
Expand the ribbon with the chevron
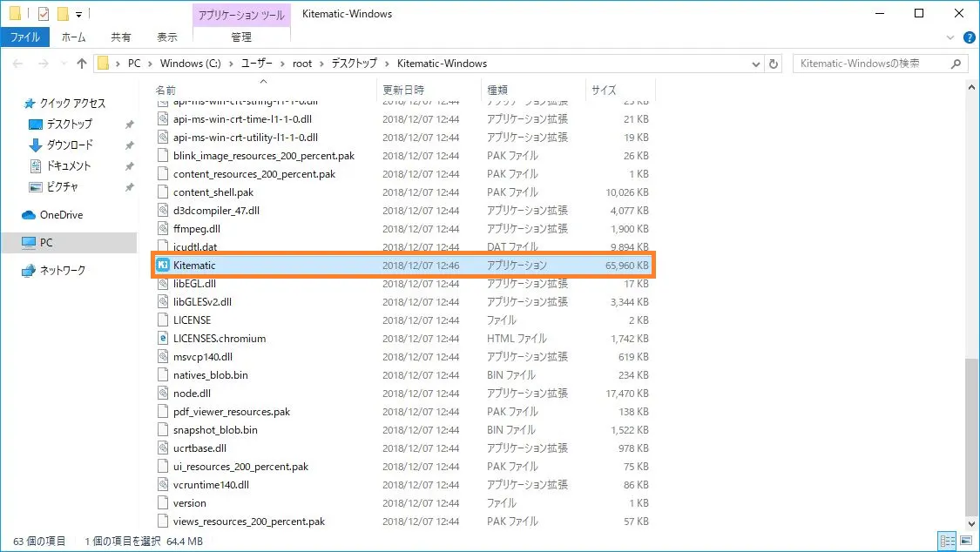(950, 37)
